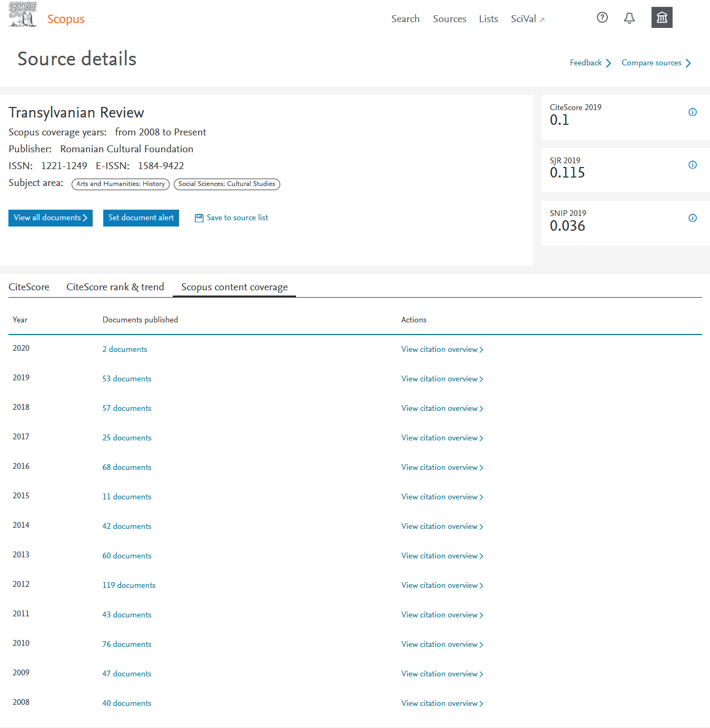Open SciVal external link
This screenshot has width=710, height=728.
(527, 19)
